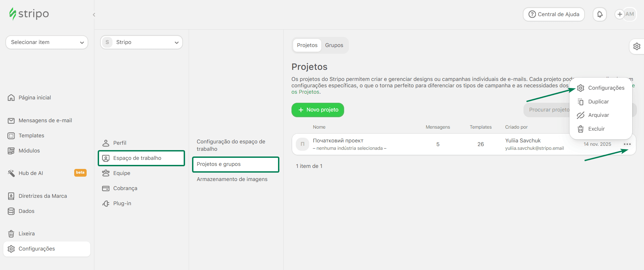Open the Equipe settings
644x270 pixels.
click(x=122, y=173)
